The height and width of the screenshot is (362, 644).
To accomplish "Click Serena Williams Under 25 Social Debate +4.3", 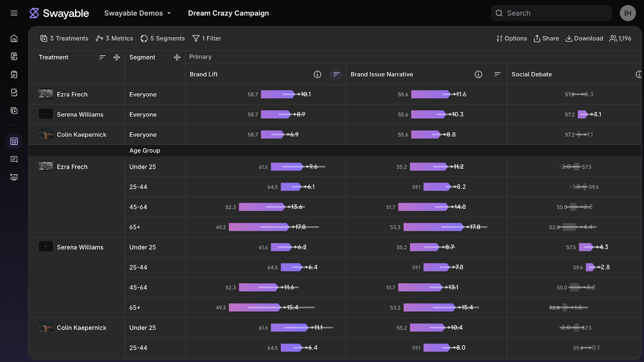I will (x=602, y=247).
